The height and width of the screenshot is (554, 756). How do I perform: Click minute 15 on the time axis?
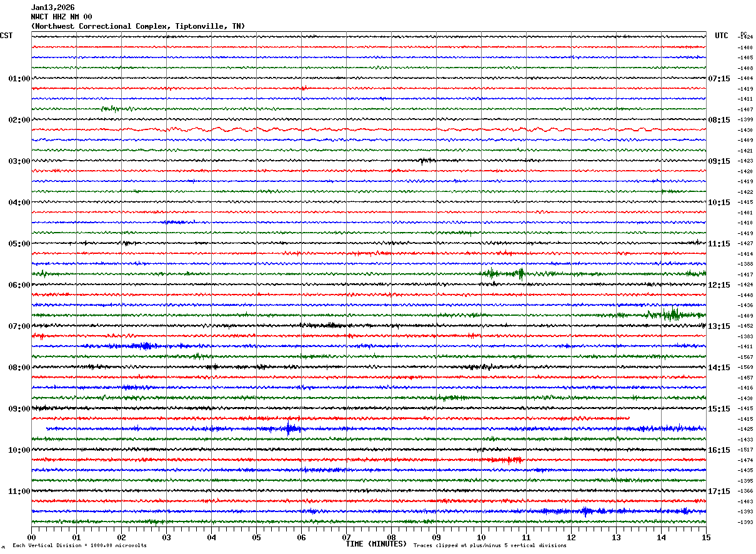(706, 537)
